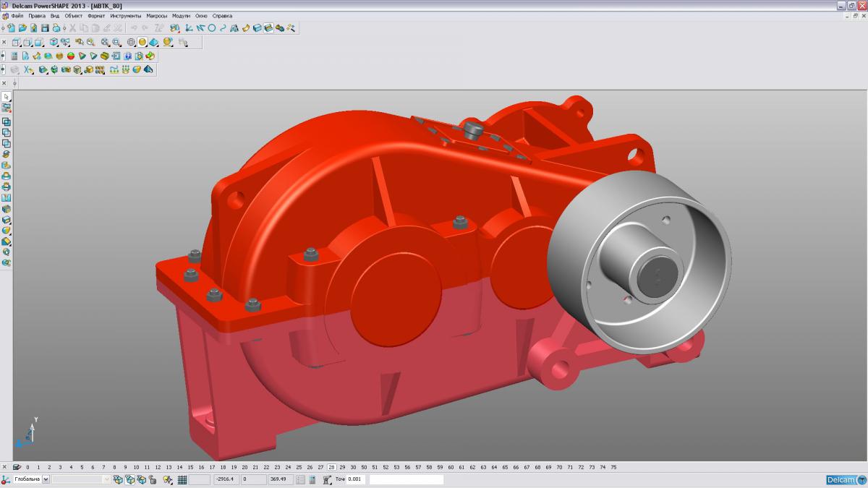
Task: Open the levels layer icon left of 0
Action: pyautogui.click(x=17, y=467)
